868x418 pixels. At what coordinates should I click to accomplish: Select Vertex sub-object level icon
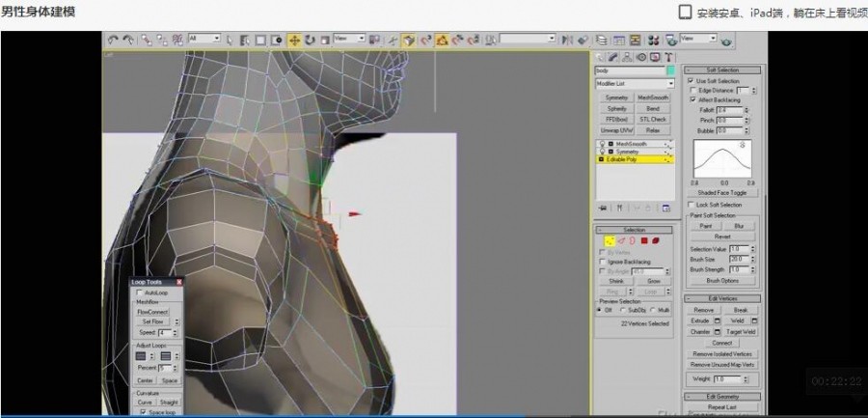610,240
